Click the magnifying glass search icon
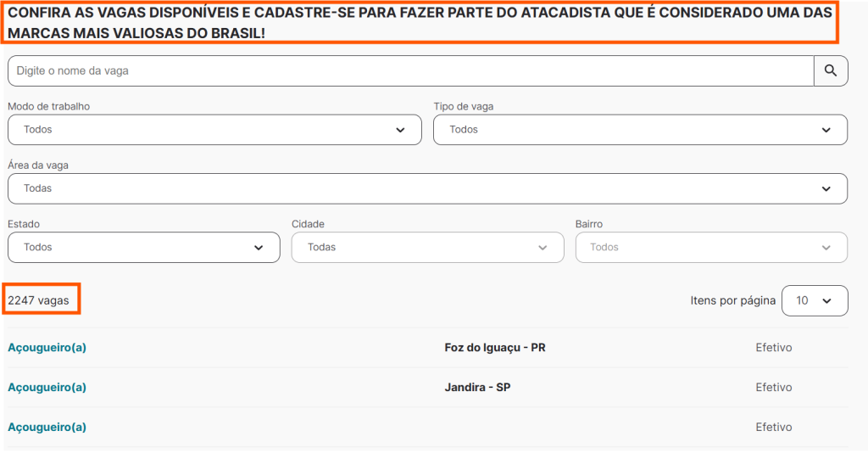The width and height of the screenshot is (868, 459). tap(831, 70)
